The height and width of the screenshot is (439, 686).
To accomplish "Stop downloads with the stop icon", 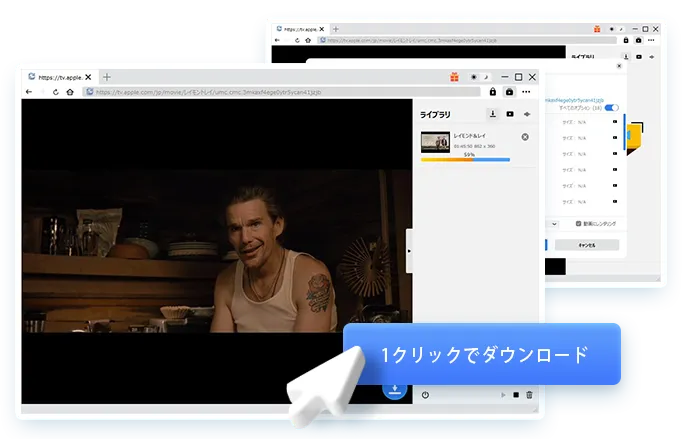I will (x=516, y=395).
